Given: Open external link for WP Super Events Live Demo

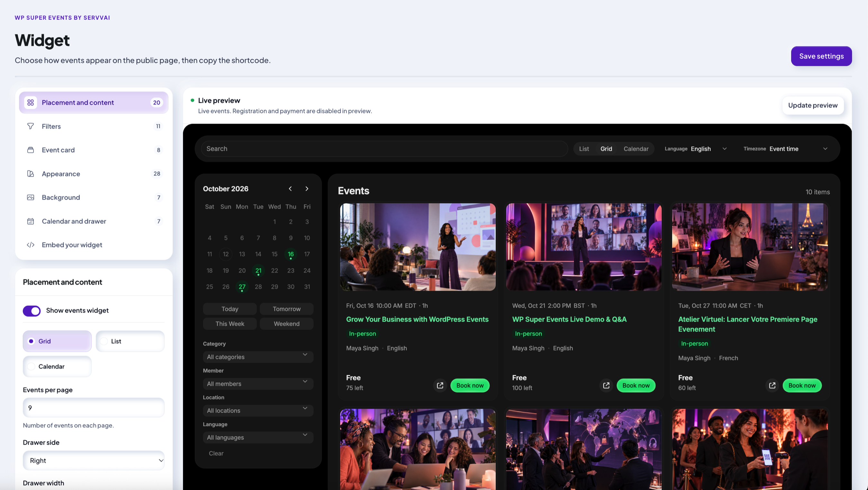Looking at the screenshot, I should [606, 385].
